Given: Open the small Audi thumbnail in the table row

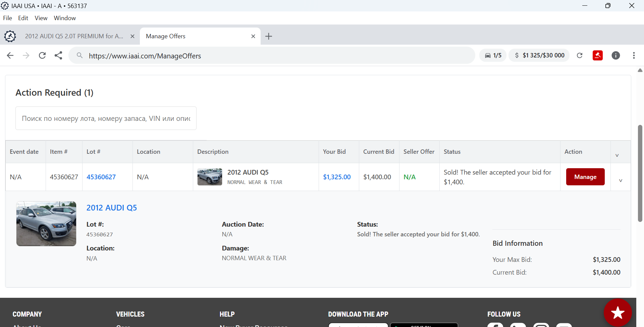Looking at the screenshot, I should pos(210,177).
